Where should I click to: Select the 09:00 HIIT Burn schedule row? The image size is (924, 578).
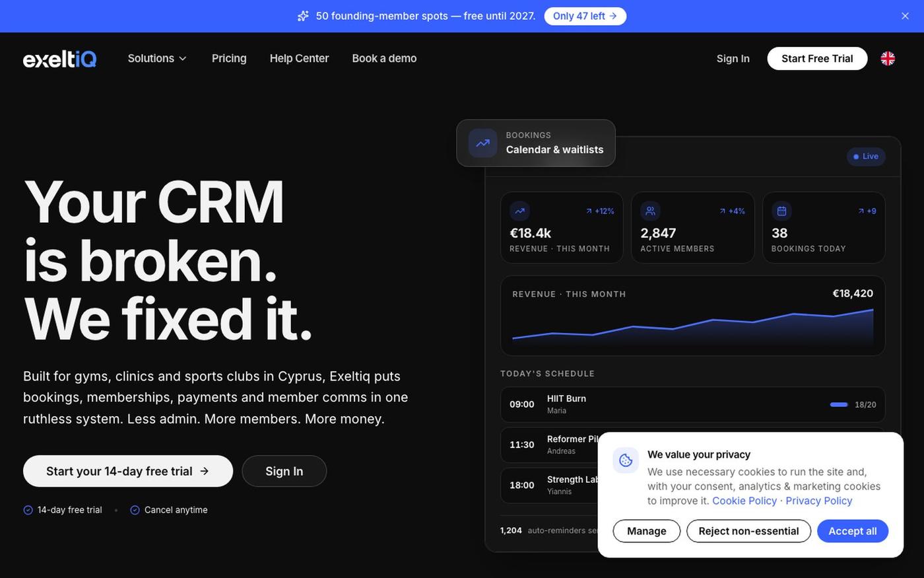pos(693,404)
